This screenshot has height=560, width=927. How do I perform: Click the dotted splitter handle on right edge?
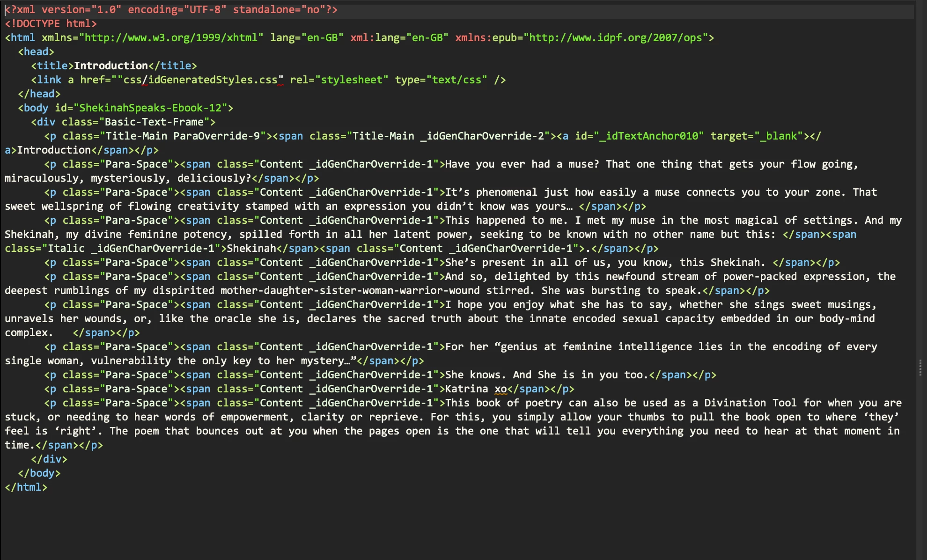tap(920, 368)
